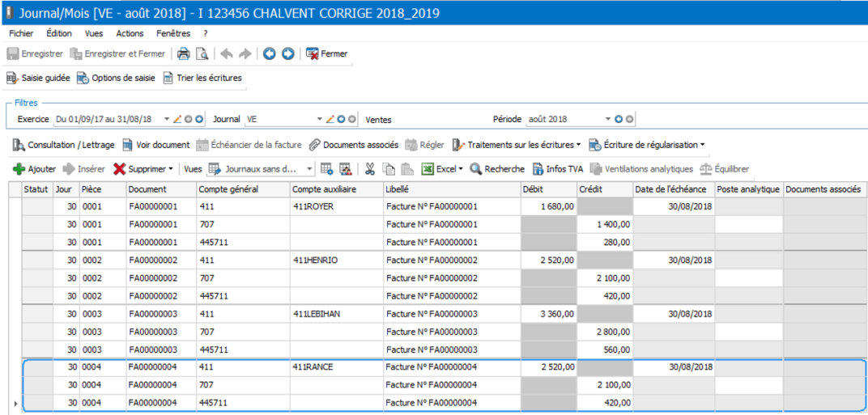Click Voir document
The image size is (868, 415).
tap(156, 145)
